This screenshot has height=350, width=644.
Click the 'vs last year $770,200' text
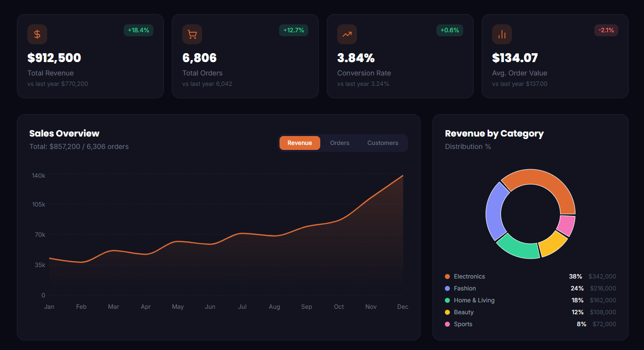(x=58, y=84)
